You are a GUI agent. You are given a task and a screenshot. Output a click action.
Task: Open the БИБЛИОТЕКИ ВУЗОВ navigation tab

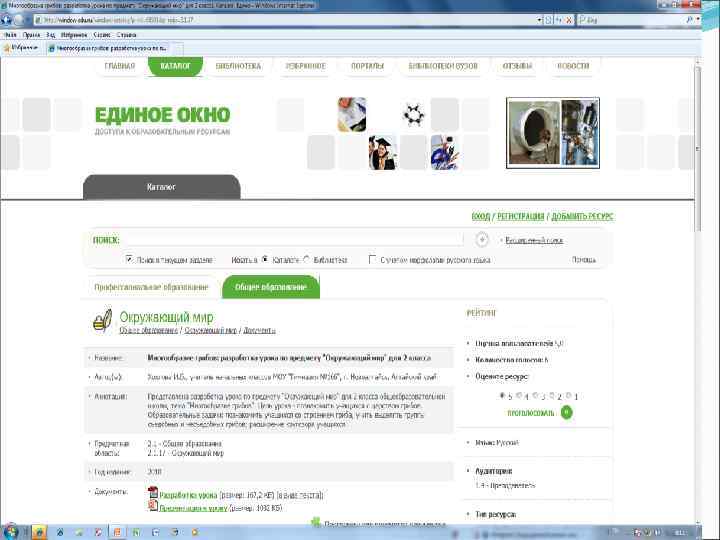pyautogui.click(x=443, y=66)
